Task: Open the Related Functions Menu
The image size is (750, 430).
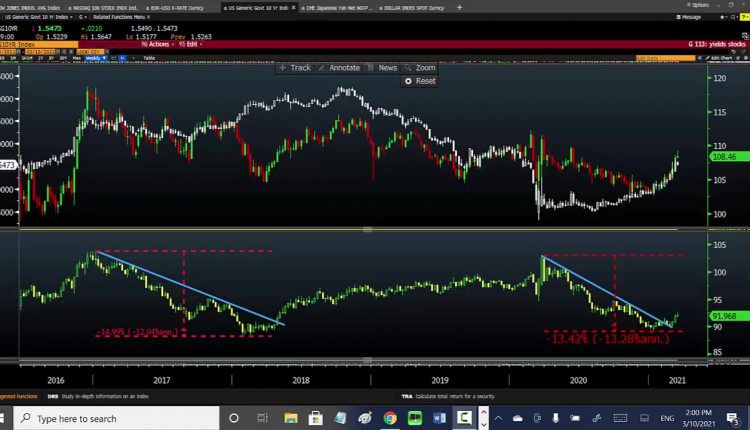Action: click(121, 17)
